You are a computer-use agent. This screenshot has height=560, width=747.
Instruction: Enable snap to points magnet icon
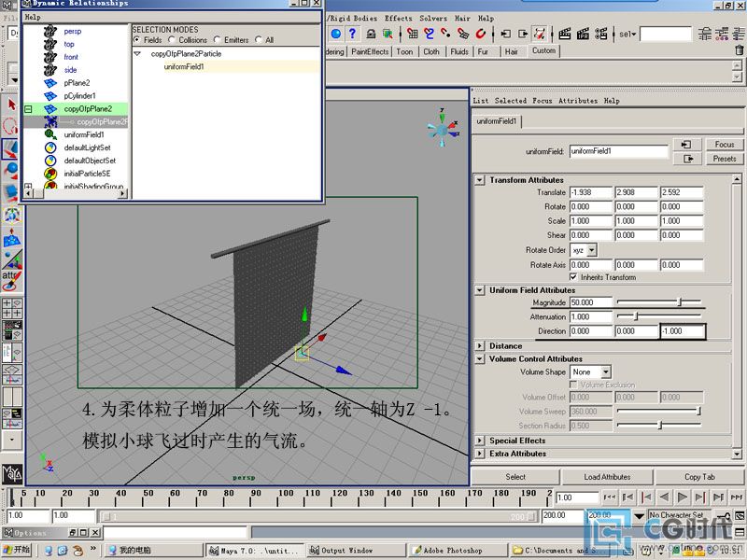446,34
